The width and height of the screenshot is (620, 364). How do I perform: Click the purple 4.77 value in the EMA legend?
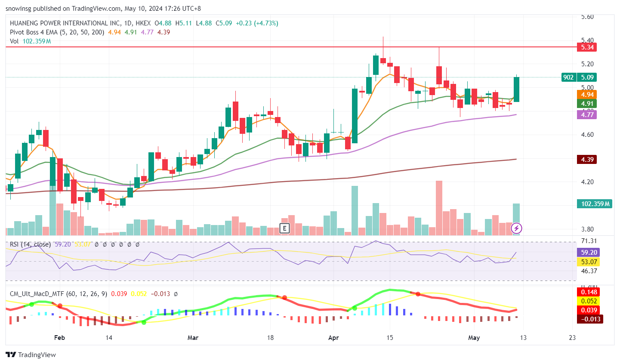147,32
